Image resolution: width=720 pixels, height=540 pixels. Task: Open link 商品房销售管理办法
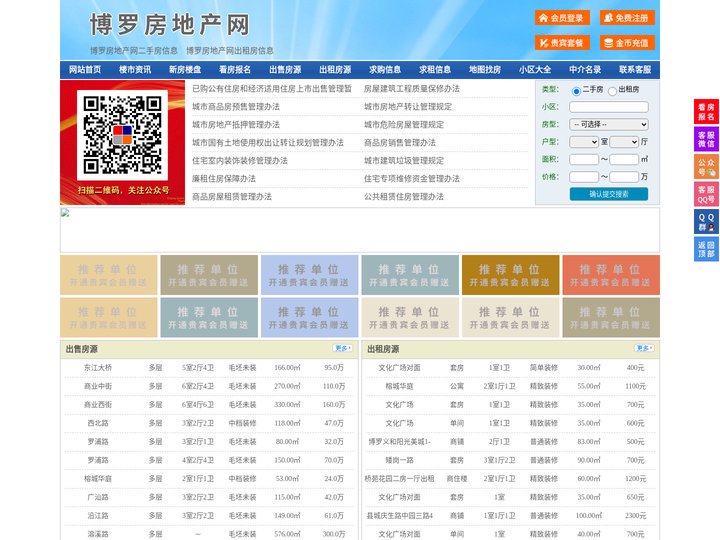(400, 142)
